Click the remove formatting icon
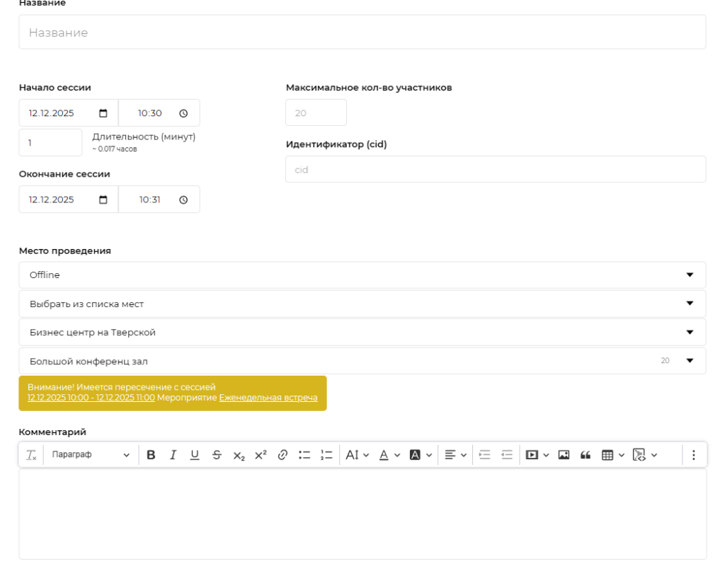 click(31, 455)
